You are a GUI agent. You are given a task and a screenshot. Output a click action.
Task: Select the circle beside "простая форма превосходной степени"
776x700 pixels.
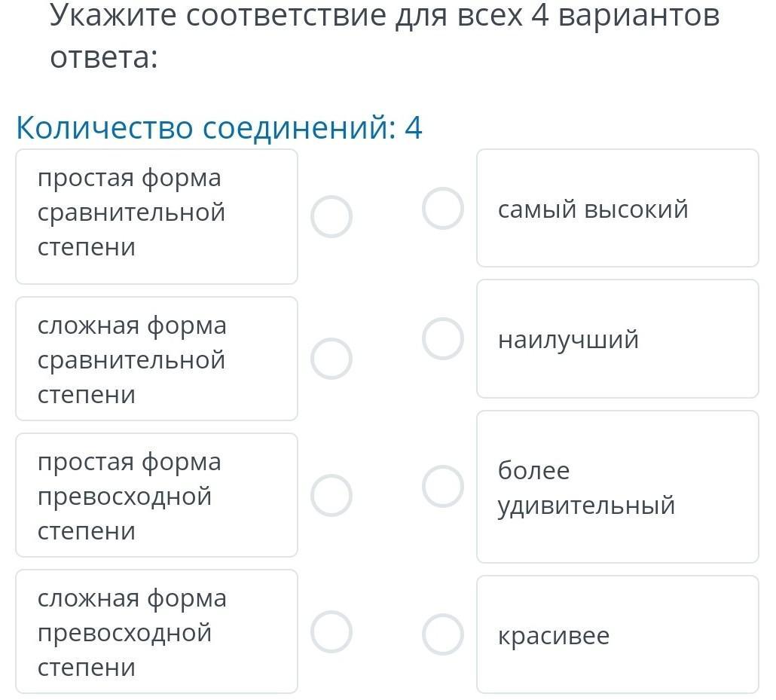[x=331, y=495]
